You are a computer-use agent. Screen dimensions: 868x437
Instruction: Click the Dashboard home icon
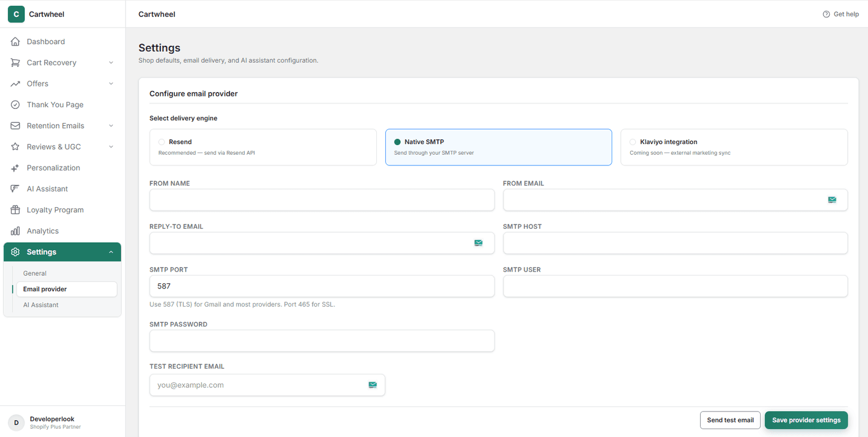15,42
